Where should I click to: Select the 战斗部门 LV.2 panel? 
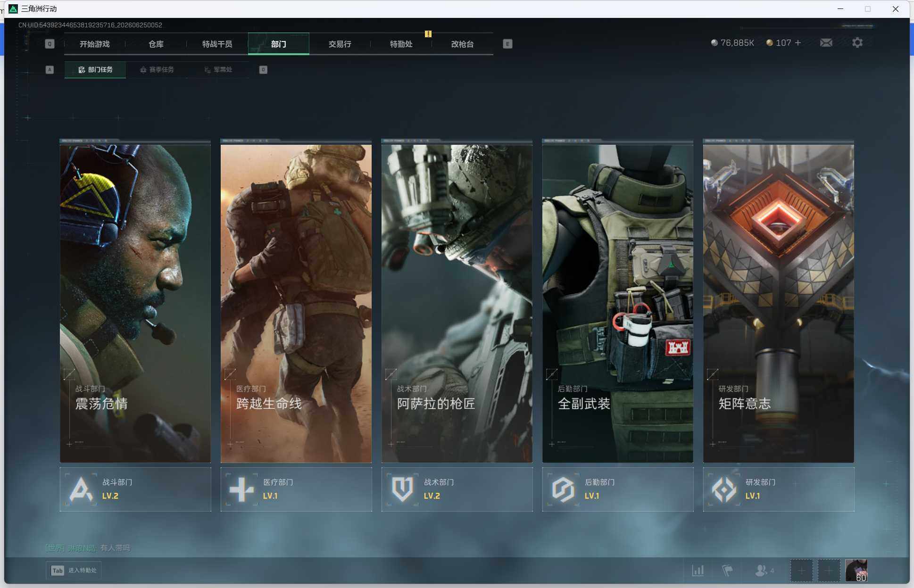point(135,489)
